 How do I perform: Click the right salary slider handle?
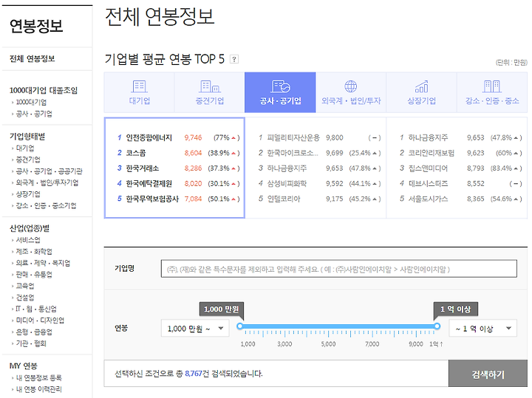pyautogui.click(x=437, y=326)
